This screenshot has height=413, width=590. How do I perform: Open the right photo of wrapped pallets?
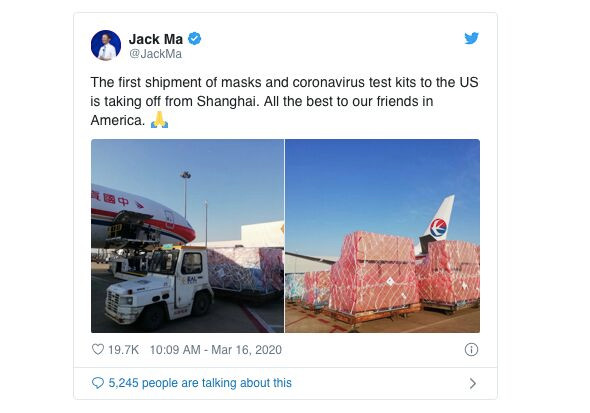click(382, 236)
